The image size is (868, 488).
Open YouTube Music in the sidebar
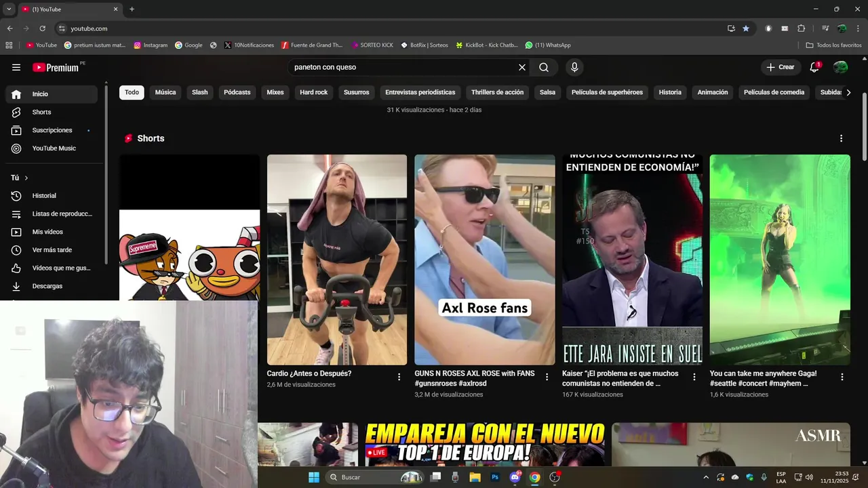[52, 148]
